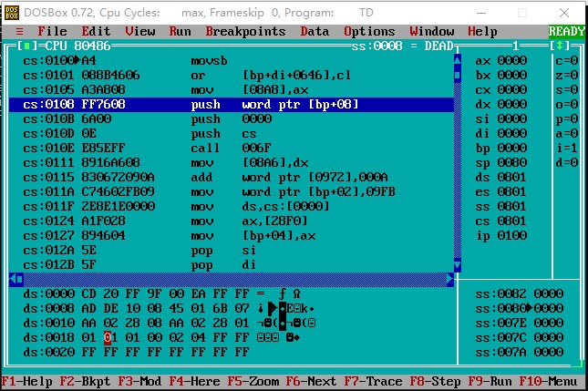Select stack entry ss:0082
The height and width of the screenshot is (391, 588).
point(520,293)
